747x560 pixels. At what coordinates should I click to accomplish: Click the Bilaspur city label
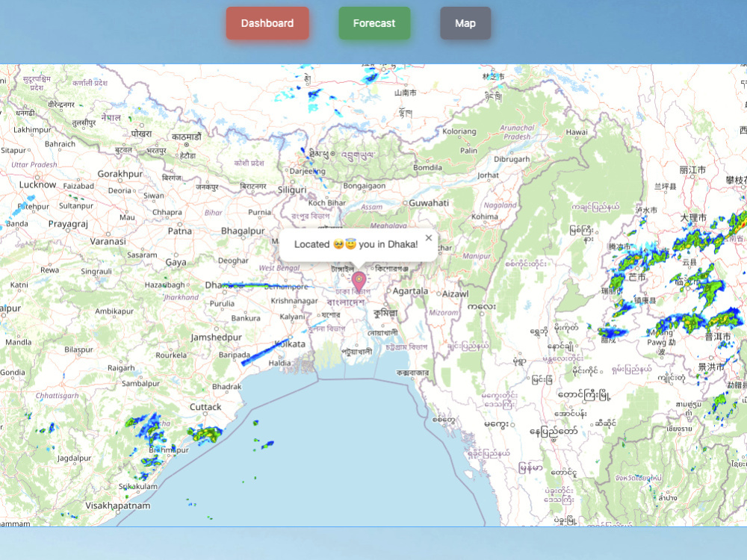(x=78, y=349)
